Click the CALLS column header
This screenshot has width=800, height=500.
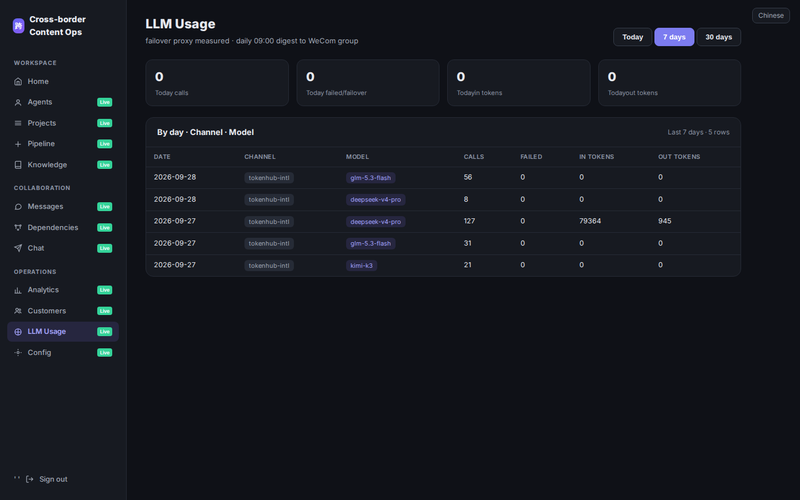click(x=473, y=157)
